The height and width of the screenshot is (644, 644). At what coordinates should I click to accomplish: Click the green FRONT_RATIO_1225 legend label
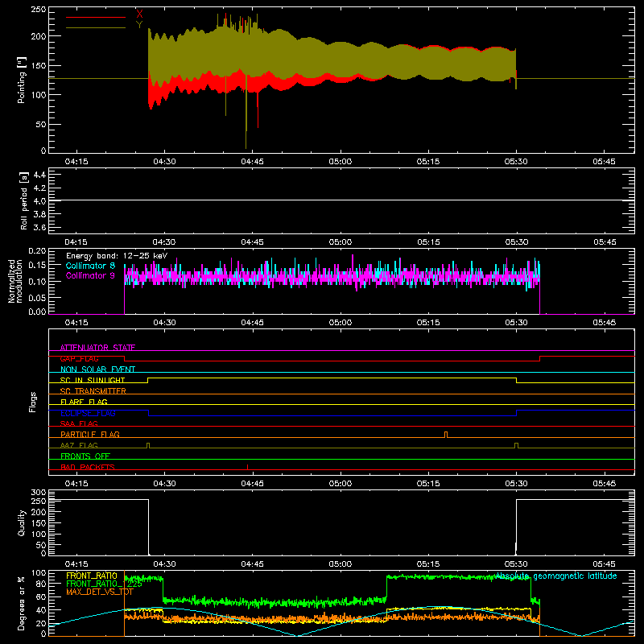pyautogui.click(x=105, y=584)
